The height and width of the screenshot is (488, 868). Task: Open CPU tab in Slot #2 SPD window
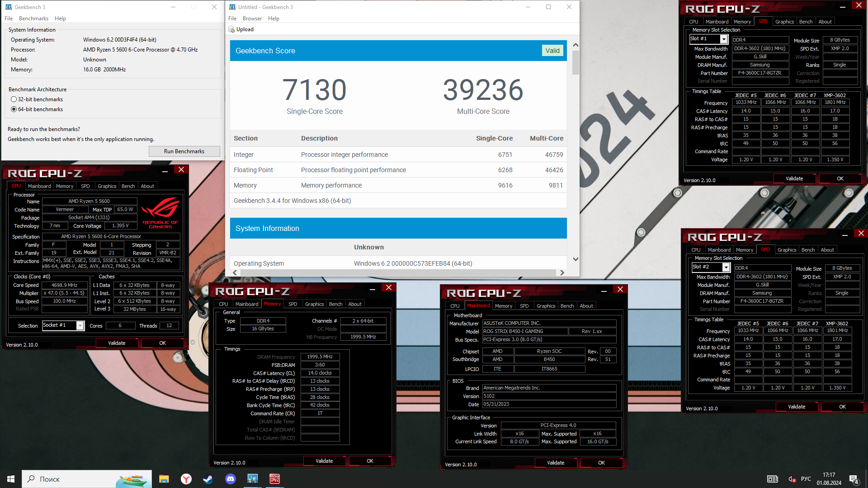tap(696, 250)
